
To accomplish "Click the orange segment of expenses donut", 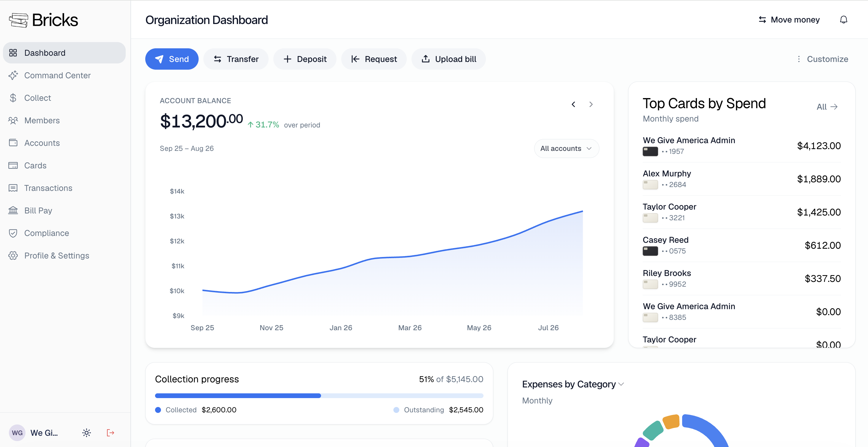I will pyautogui.click(x=671, y=422).
